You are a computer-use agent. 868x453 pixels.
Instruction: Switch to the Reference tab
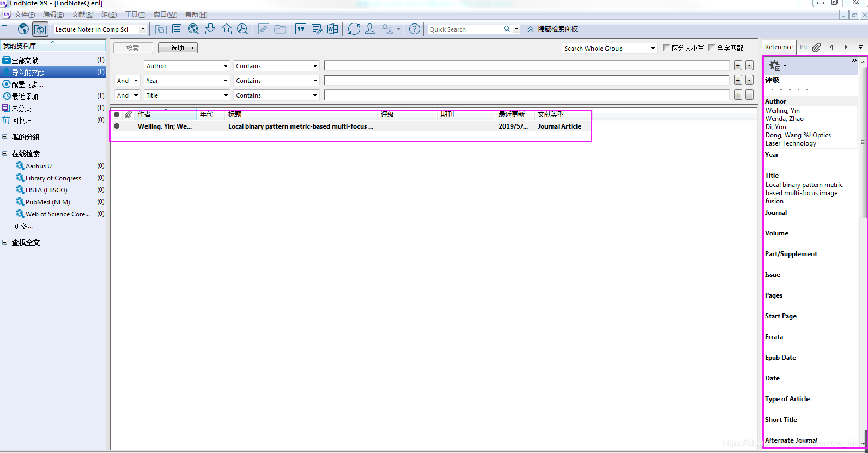779,47
